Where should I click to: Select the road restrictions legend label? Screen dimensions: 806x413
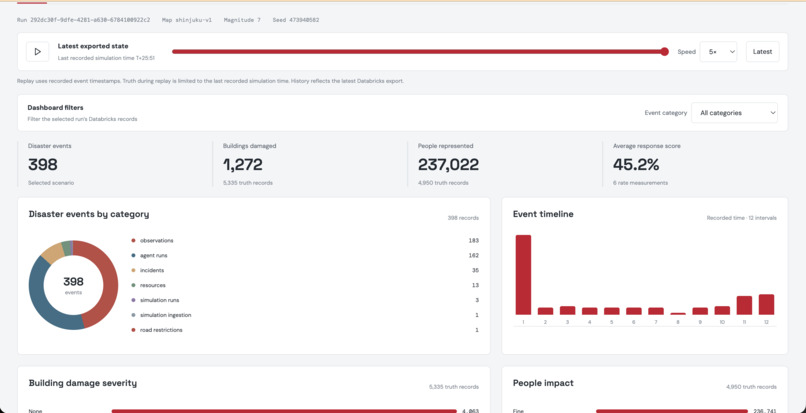[161, 330]
